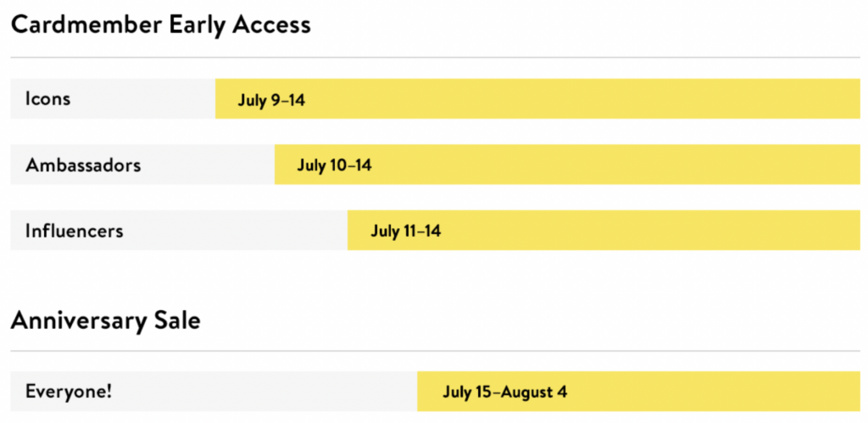
Task: Select the Ambassadors row label
Action: (x=83, y=164)
